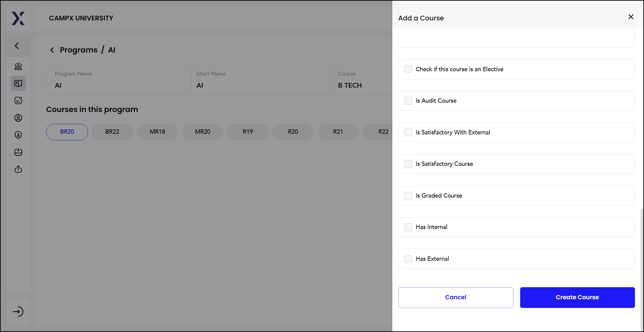
Task: Collapse the sidebar with the back arrow
Action: tap(17, 46)
